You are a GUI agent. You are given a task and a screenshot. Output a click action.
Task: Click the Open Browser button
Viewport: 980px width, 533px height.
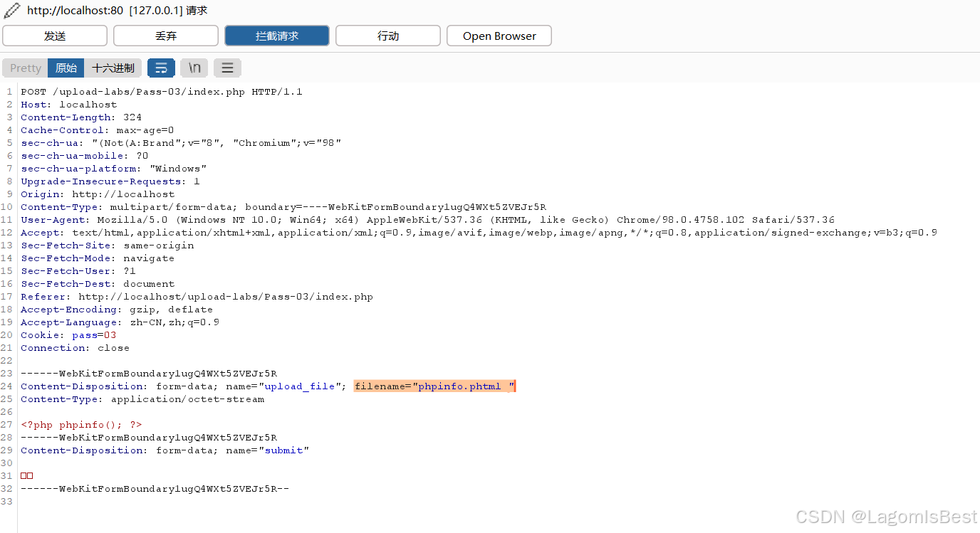(x=499, y=36)
